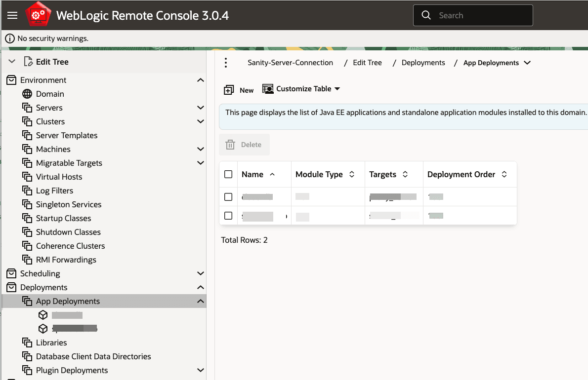Collapse the Environment section chevron
The image size is (588, 380).
tap(201, 80)
